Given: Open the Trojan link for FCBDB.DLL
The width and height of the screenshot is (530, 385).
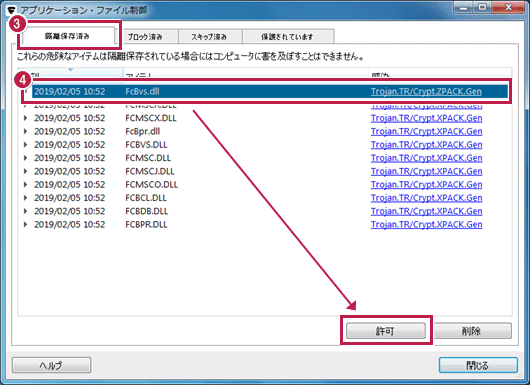Looking at the screenshot, I should coord(426,211).
